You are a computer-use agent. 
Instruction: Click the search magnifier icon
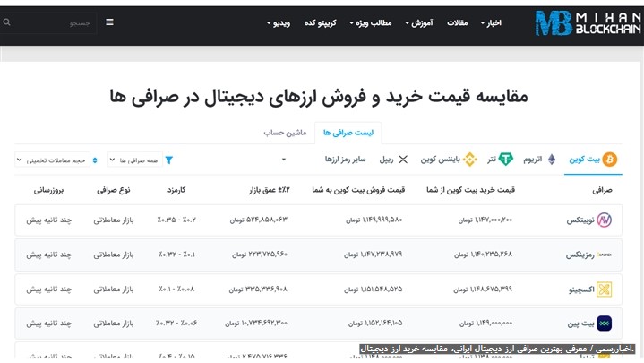pos(6,22)
